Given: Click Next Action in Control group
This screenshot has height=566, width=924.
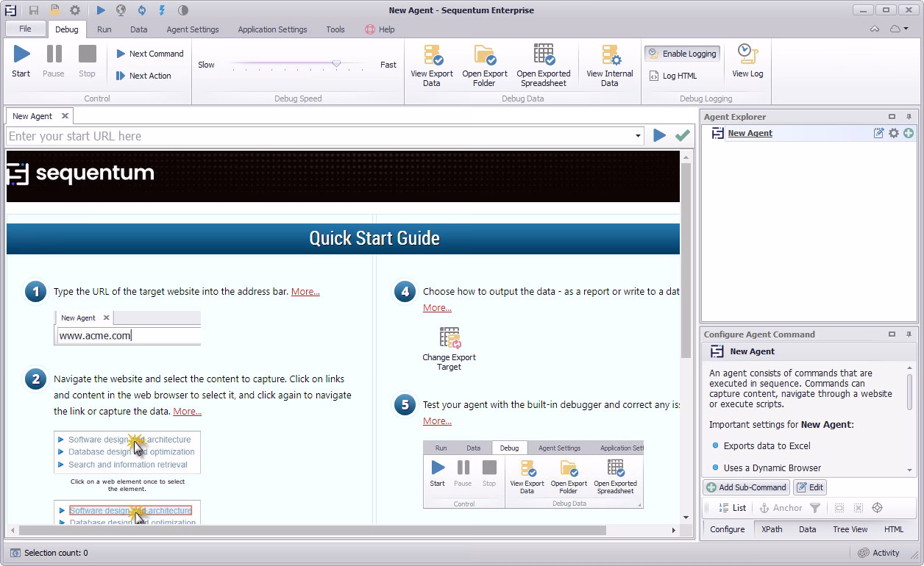Looking at the screenshot, I should [144, 76].
